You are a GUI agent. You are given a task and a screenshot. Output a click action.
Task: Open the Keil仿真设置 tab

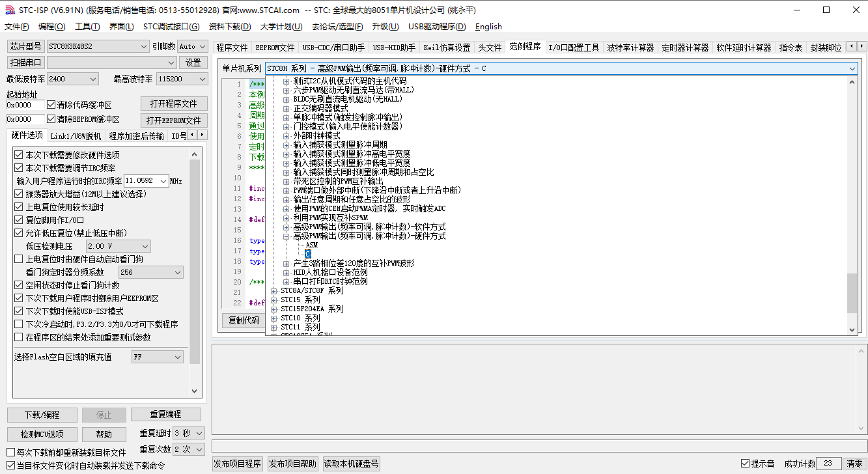[x=447, y=48]
